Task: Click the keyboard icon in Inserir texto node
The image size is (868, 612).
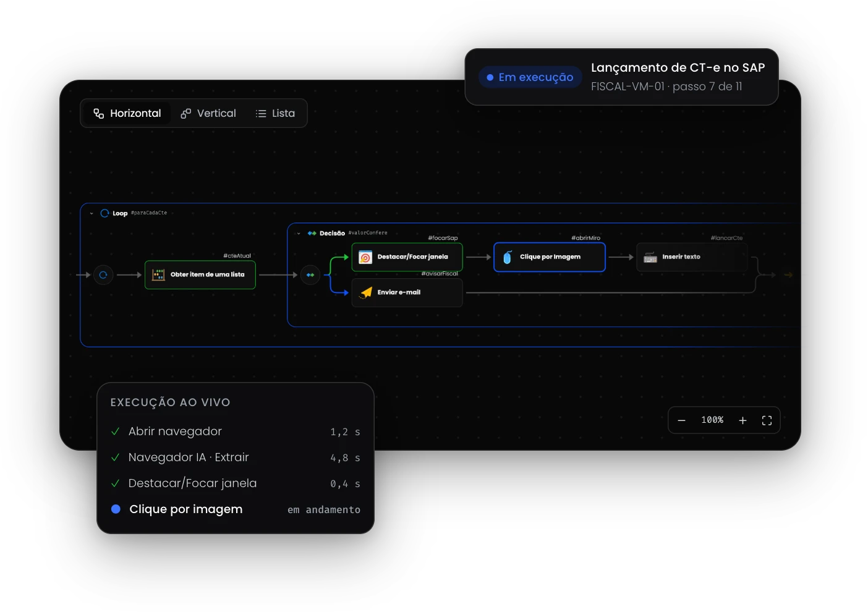Action: click(x=650, y=257)
